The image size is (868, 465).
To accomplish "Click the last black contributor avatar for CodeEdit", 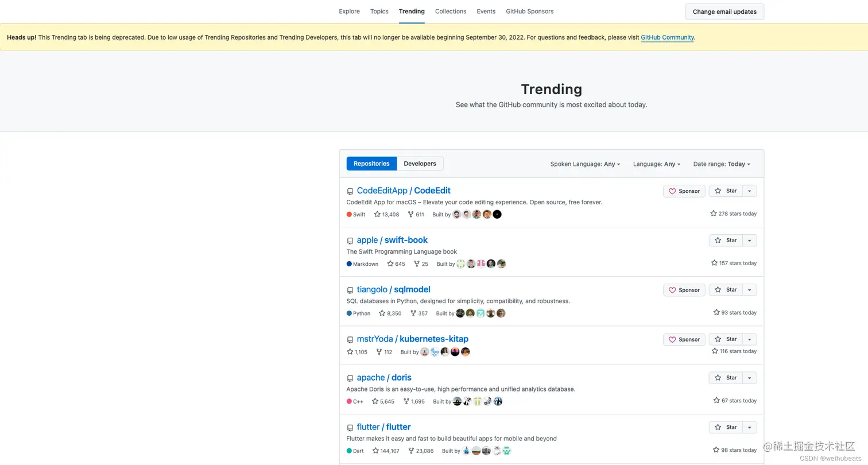I will point(497,214).
